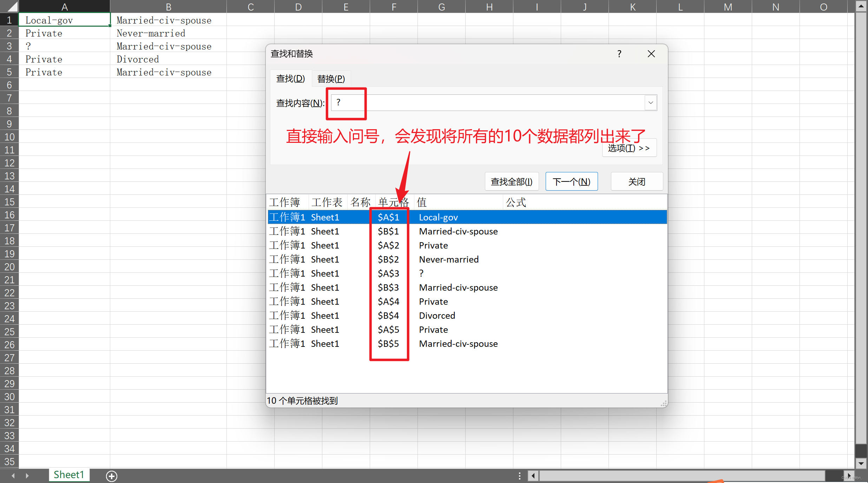The height and width of the screenshot is (483, 868).
Task: Select the $A$3 result row
Action: tap(388, 273)
